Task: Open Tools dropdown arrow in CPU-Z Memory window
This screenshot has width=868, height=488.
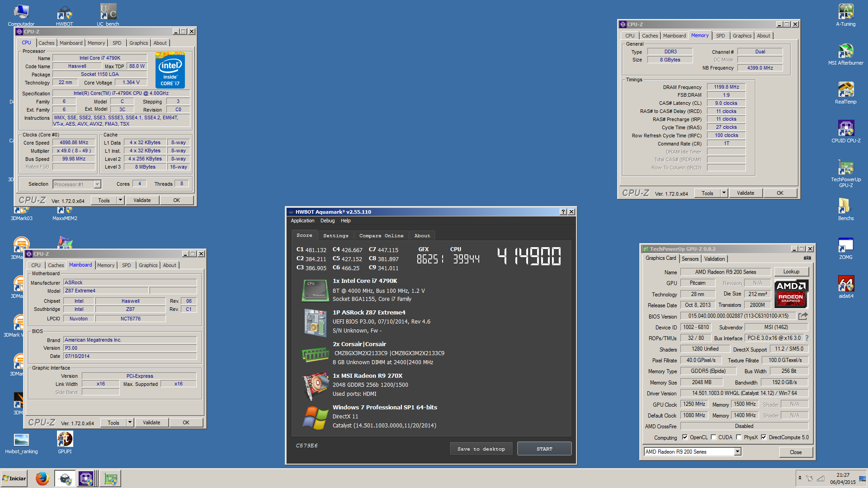Action: 724,193
